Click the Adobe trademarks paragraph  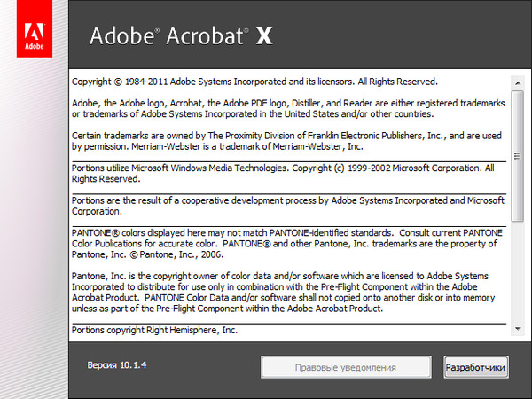(x=284, y=108)
